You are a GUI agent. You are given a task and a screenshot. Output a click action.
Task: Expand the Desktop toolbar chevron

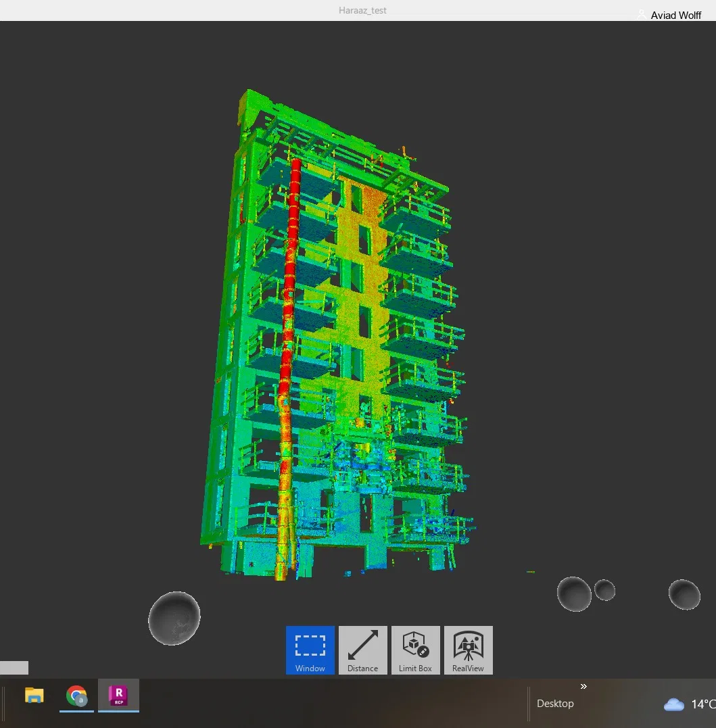pyautogui.click(x=583, y=686)
